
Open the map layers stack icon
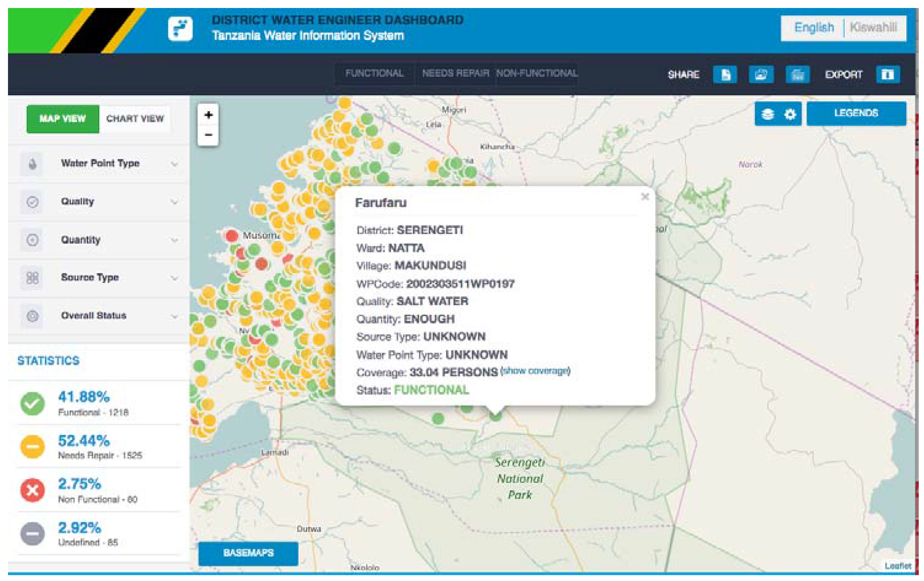coord(767,114)
